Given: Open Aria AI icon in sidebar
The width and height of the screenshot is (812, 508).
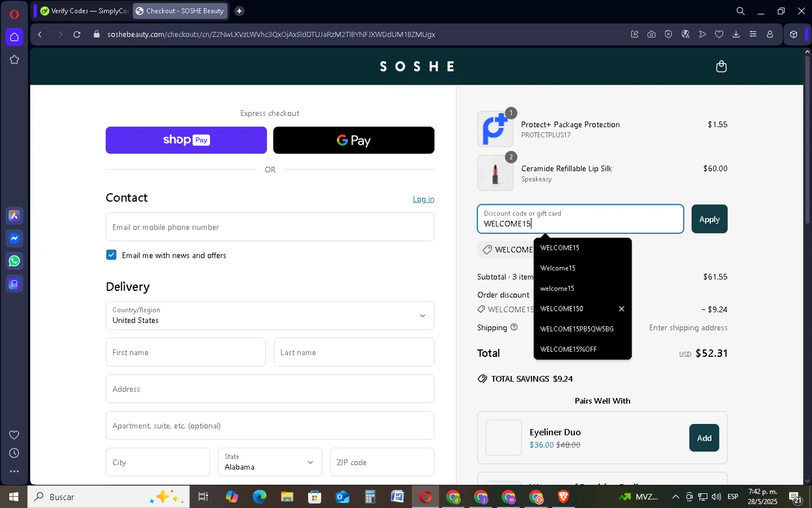Looking at the screenshot, I should 14,216.
